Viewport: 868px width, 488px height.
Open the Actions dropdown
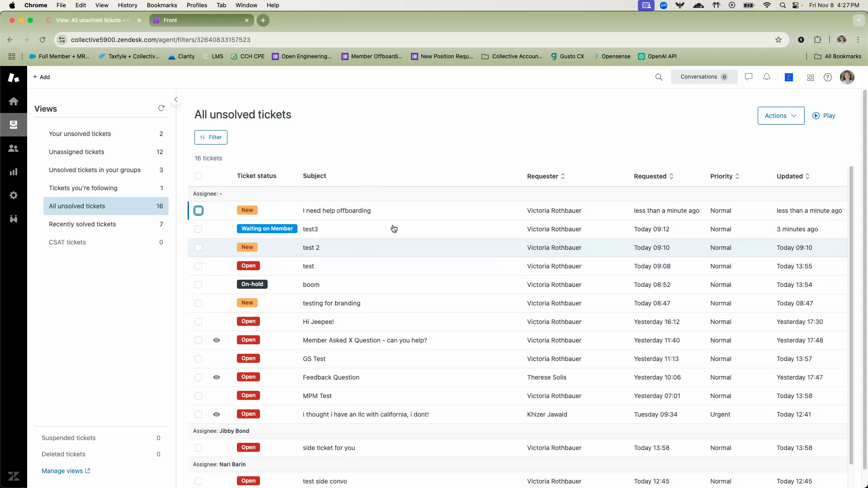(x=781, y=116)
